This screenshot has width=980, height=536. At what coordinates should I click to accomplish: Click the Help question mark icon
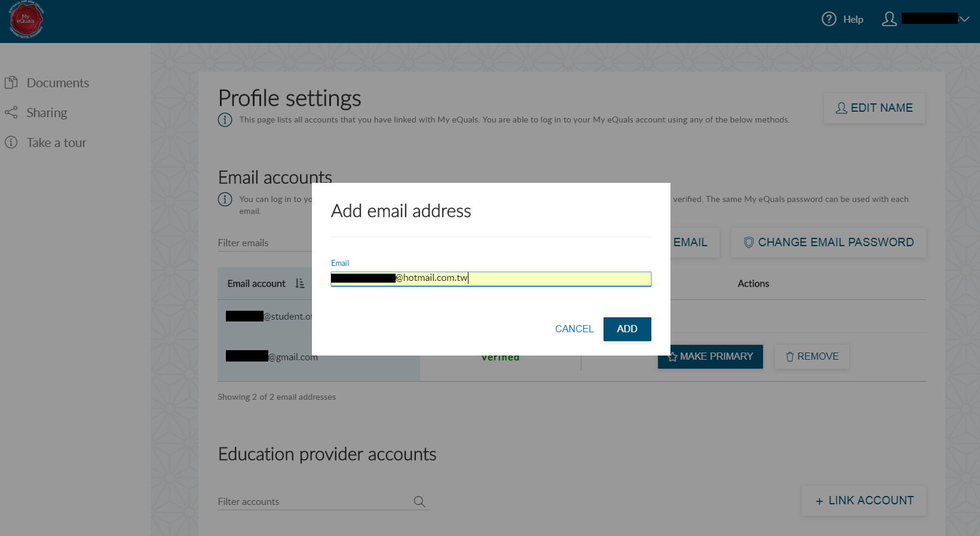click(829, 19)
